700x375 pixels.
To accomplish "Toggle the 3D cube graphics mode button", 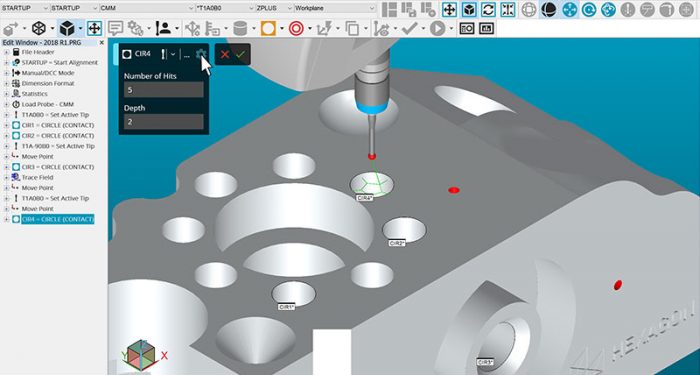I will point(469,9).
